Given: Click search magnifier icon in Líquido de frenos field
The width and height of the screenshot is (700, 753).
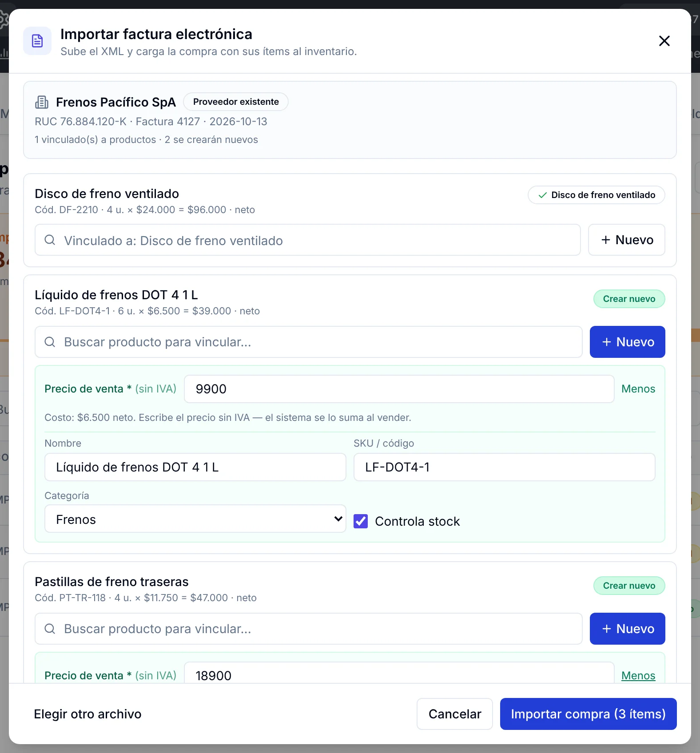Looking at the screenshot, I should 50,342.
